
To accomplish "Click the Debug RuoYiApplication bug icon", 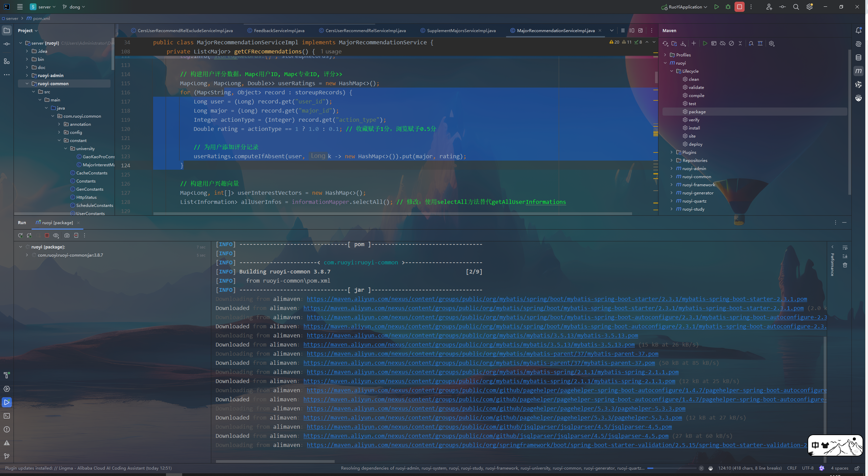I will pos(728,7).
